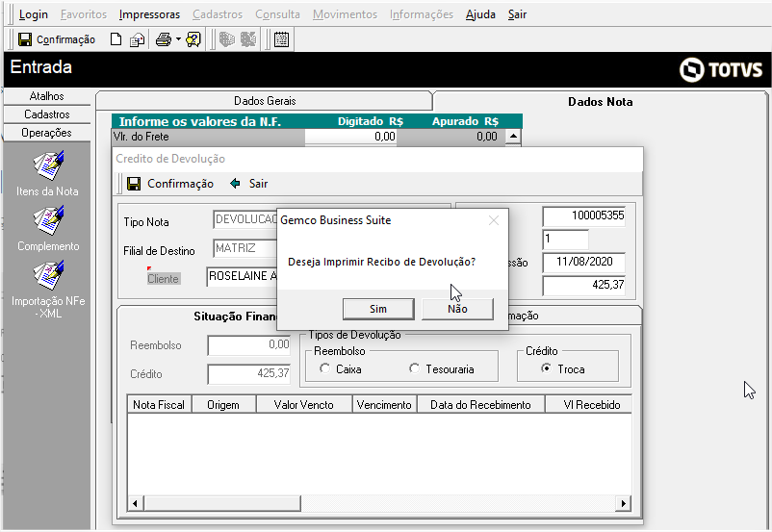Image resolution: width=772 pixels, height=532 pixels.
Task: Click the TOTVS logo
Action: pos(721,69)
